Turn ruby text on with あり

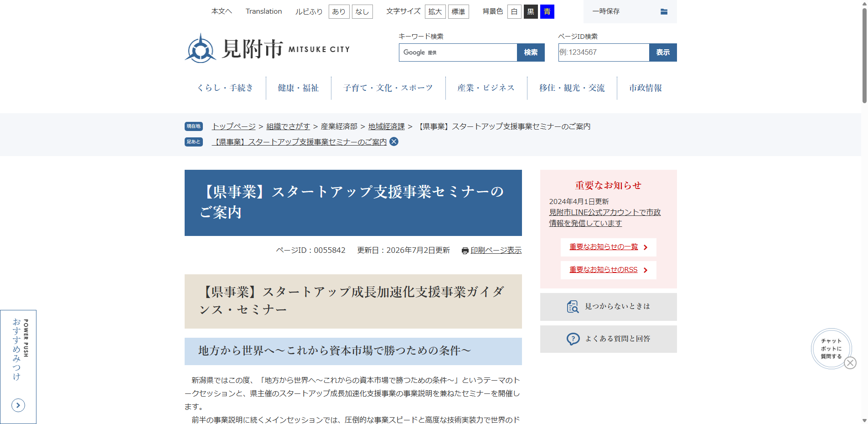click(x=339, y=11)
